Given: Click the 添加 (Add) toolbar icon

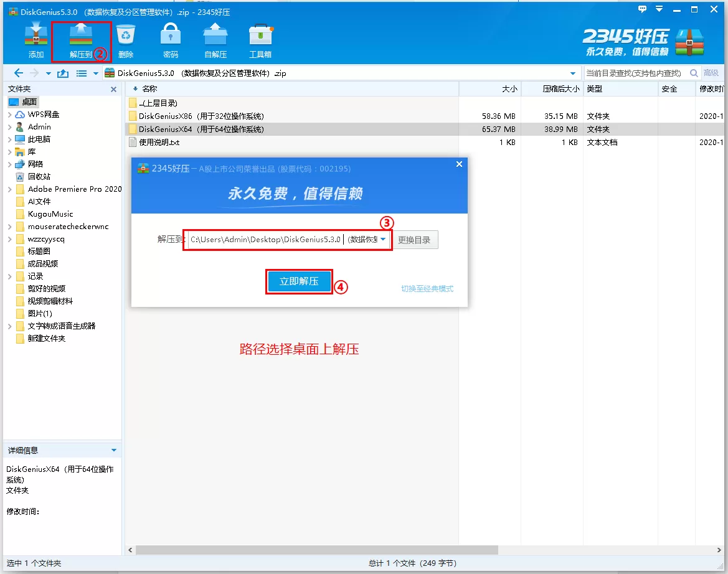Looking at the screenshot, I should tap(36, 40).
